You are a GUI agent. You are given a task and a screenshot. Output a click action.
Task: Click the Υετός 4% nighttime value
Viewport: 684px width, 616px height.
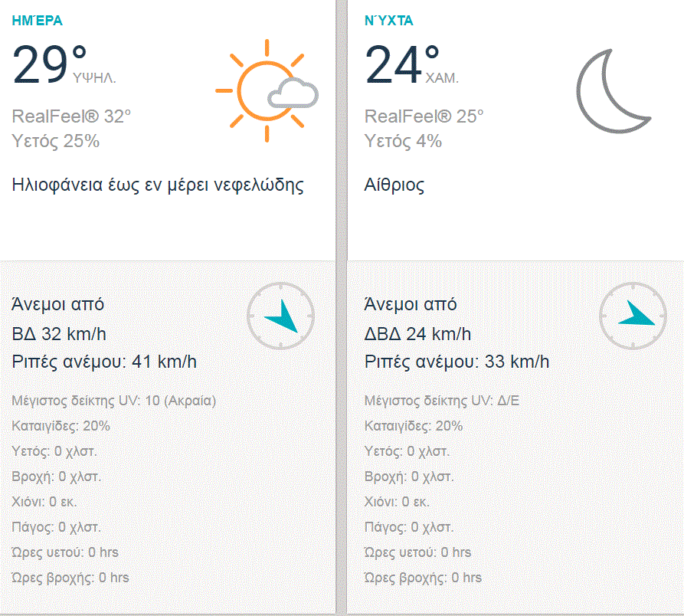coord(404,141)
